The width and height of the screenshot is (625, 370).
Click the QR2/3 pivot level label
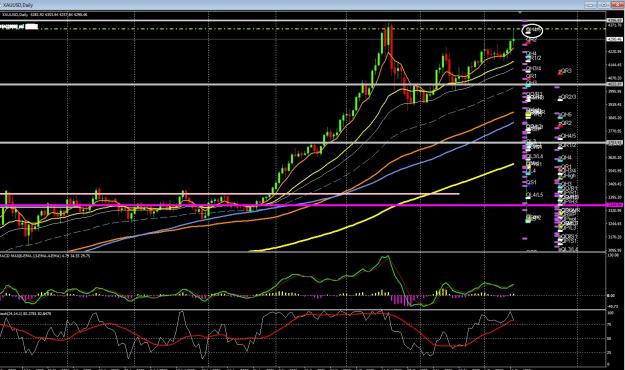click(x=568, y=97)
